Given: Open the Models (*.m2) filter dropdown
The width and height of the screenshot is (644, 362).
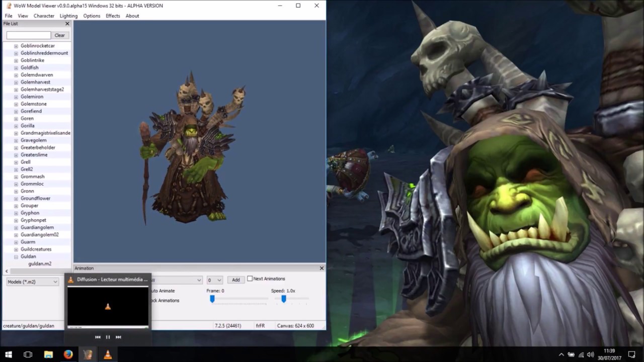Looking at the screenshot, I should click(x=32, y=282).
